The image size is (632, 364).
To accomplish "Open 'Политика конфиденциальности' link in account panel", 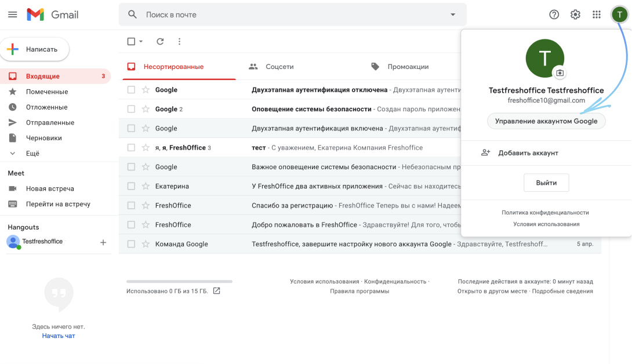I will click(546, 213).
